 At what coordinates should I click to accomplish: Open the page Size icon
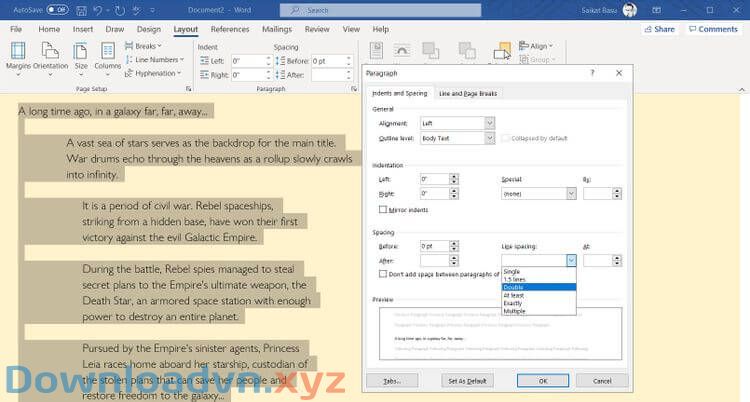pyautogui.click(x=81, y=51)
